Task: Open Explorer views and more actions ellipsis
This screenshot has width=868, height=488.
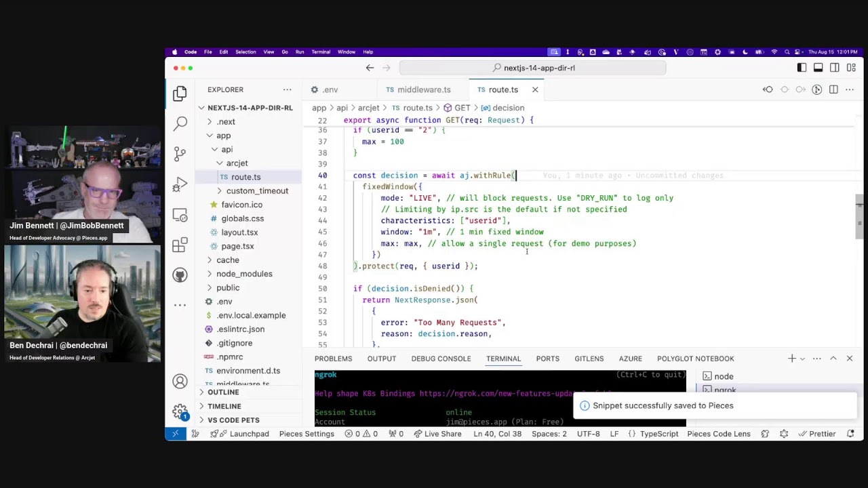Action: (288, 89)
